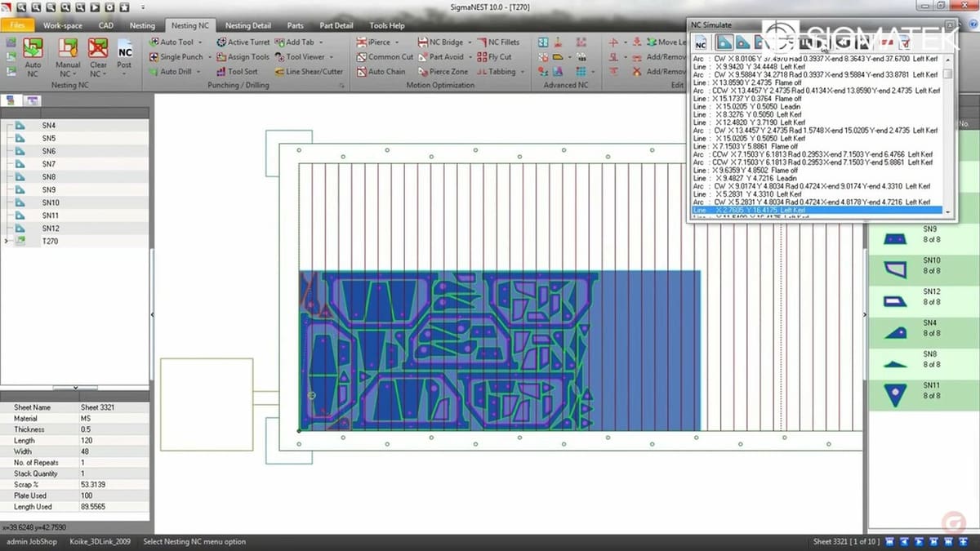Go to the first sheet in status bar
The image size is (980, 551).
point(889,542)
